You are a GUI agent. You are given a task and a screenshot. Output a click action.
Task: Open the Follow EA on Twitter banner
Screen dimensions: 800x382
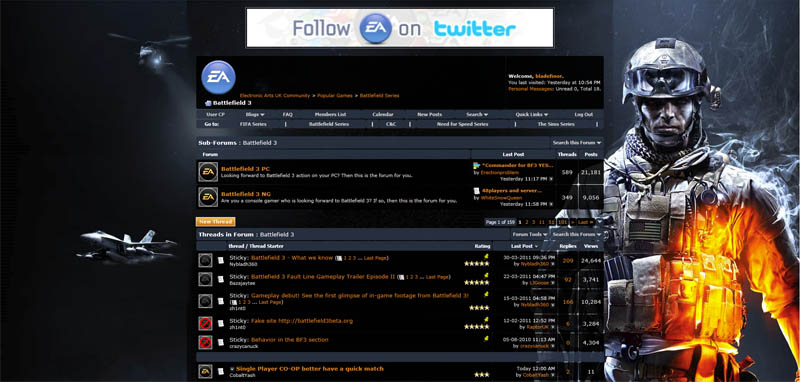tap(399, 28)
